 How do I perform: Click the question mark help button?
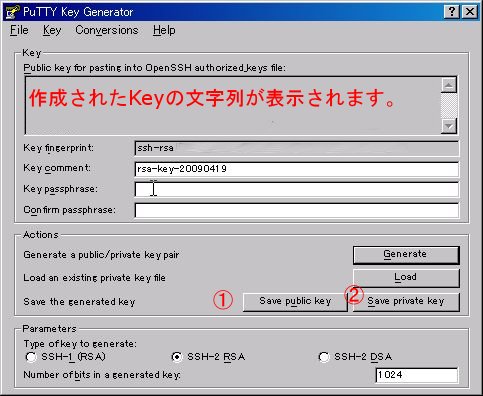click(452, 12)
